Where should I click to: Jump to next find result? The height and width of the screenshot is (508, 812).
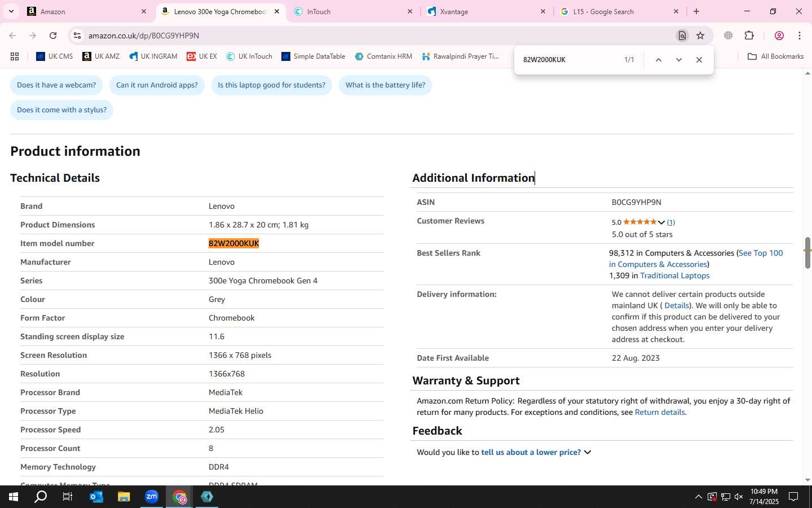pyautogui.click(x=679, y=60)
